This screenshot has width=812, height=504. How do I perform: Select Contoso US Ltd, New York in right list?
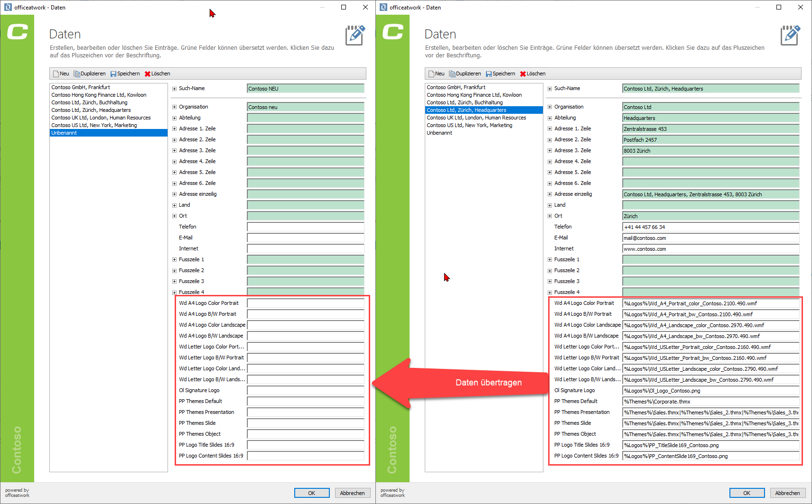(484, 125)
